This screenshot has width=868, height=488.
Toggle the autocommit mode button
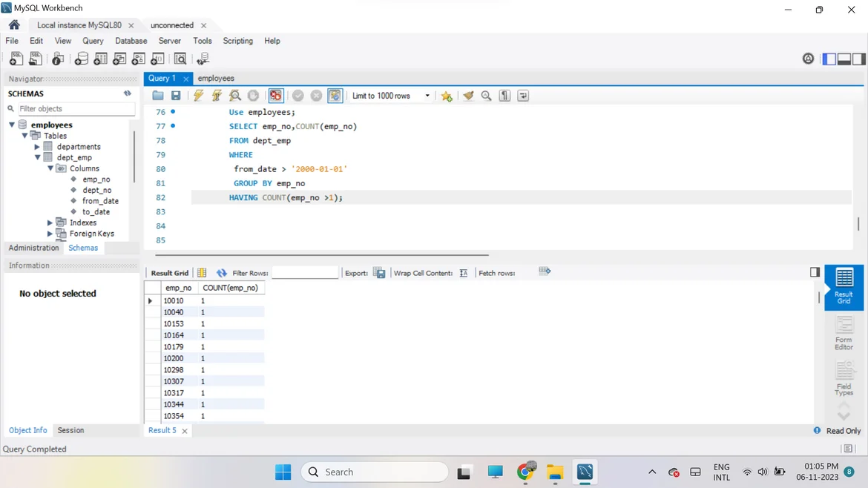pos(335,96)
